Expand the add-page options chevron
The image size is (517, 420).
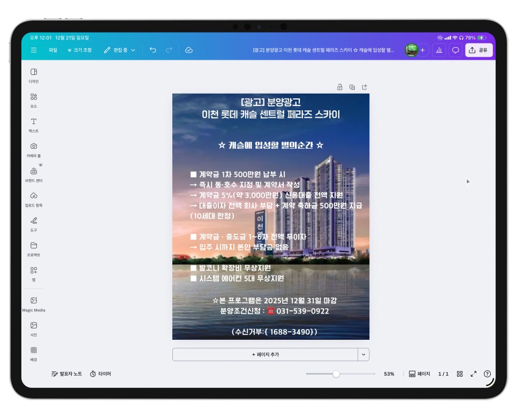363,354
